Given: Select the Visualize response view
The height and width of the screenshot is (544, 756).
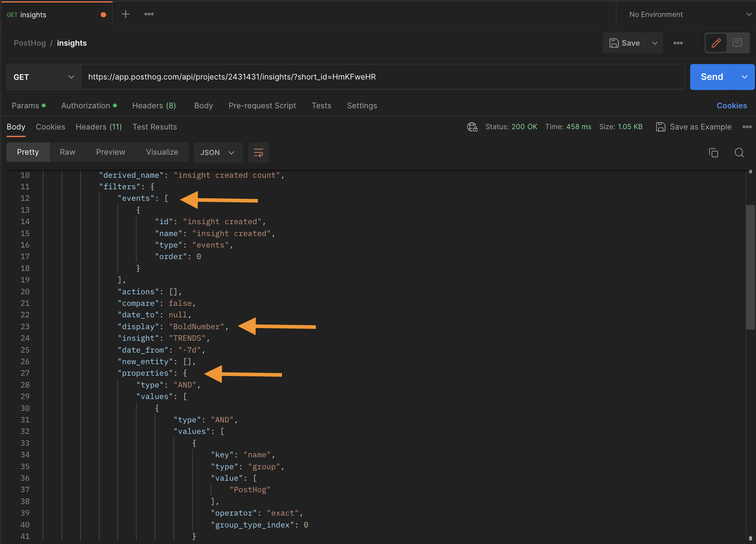Looking at the screenshot, I should tap(162, 152).
